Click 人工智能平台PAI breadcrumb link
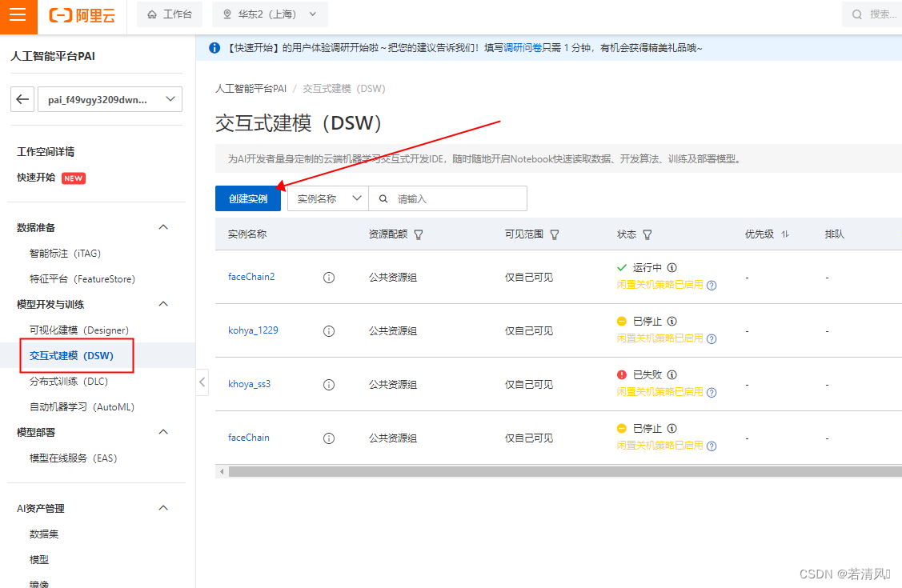 click(251, 89)
